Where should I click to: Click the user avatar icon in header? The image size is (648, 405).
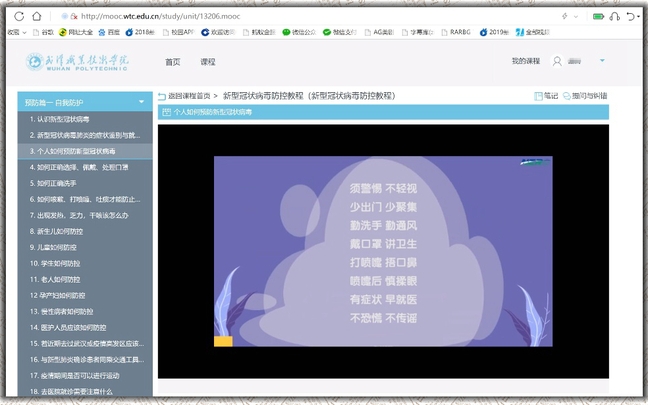[x=557, y=62]
